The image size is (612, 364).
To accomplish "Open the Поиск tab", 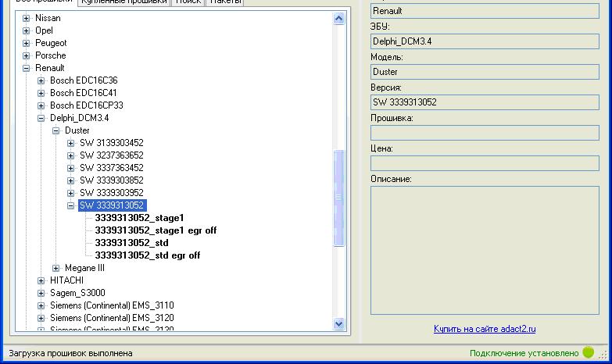I will tap(188, 2).
